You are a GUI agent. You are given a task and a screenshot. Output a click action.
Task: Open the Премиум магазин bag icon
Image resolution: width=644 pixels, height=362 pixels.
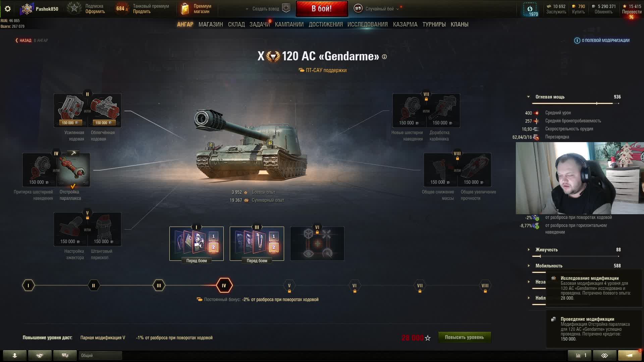[185, 9]
